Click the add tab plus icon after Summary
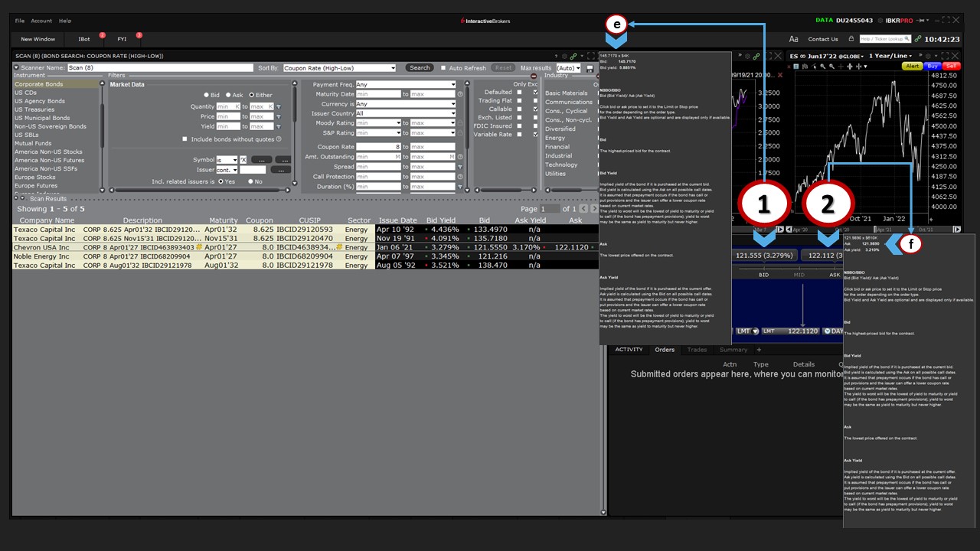The width and height of the screenshot is (980, 551). [x=759, y=350]
